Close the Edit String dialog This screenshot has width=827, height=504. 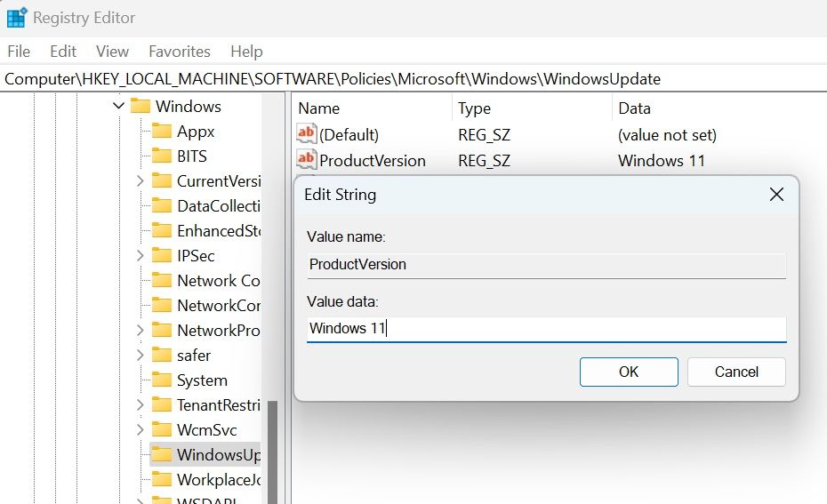point(776,195)
